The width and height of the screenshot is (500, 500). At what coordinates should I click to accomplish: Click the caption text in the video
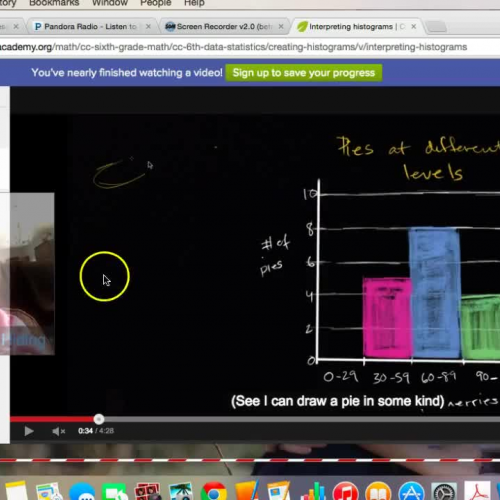pyautogui.click(x=338, y=401)
